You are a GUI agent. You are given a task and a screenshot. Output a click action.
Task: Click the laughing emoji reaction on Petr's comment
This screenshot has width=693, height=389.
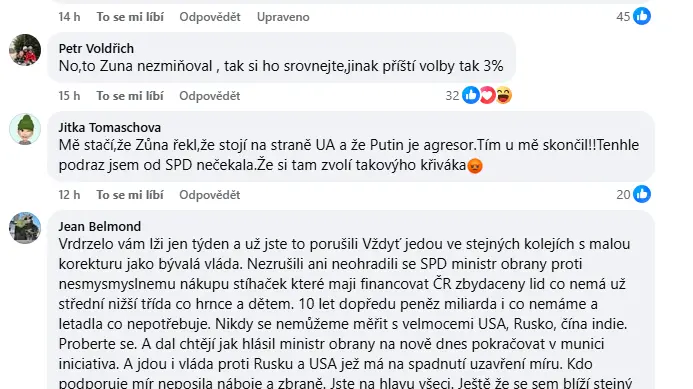pos(503,95)
